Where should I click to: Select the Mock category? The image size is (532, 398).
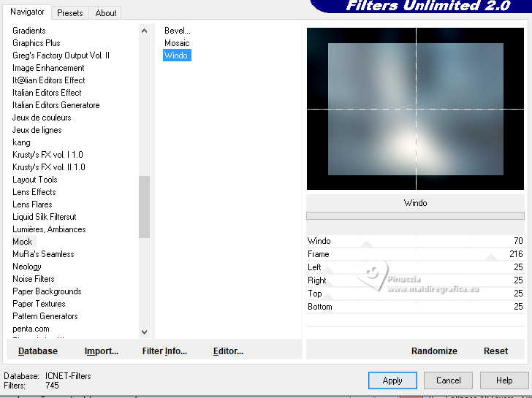pos(23,242)
